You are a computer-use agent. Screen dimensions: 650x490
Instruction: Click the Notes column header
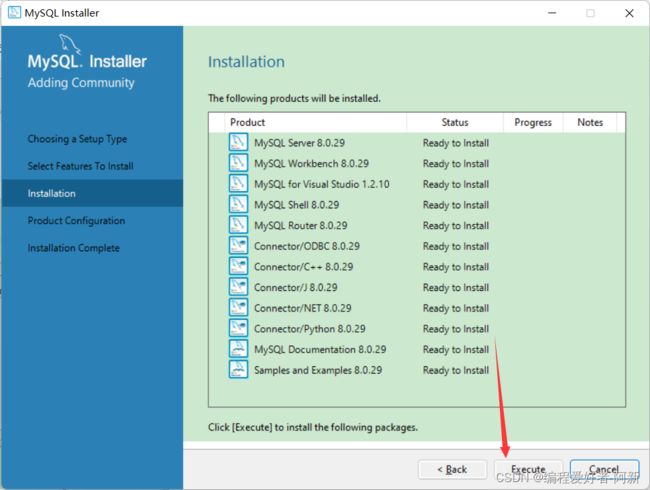(590, 122)
